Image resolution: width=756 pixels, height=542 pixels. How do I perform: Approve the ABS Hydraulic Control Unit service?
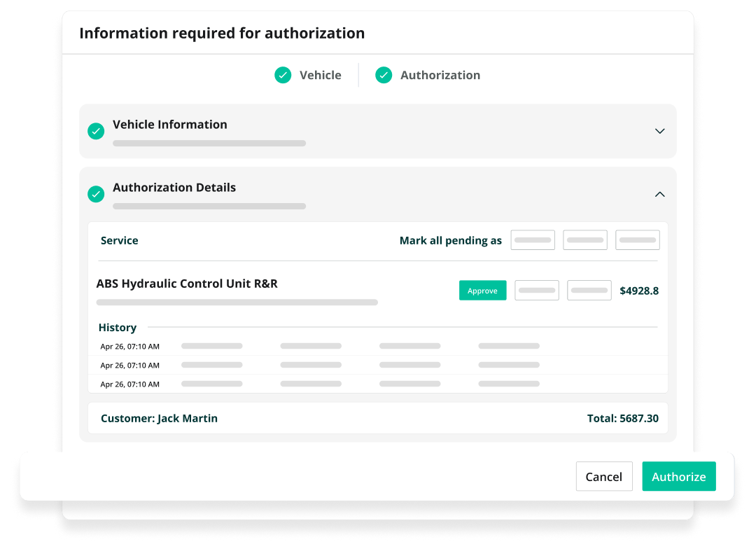(x=482, y=291)
